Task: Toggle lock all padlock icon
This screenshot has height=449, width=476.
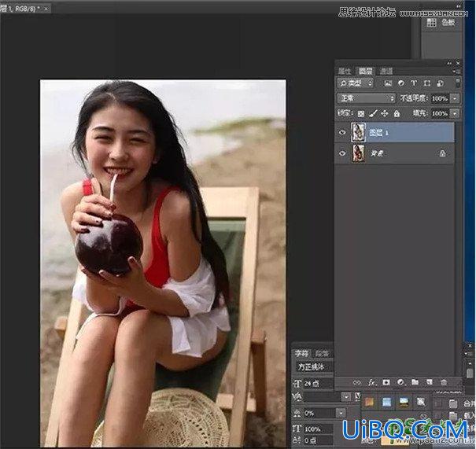Action: pyautogui.click(x=397, y=114)
